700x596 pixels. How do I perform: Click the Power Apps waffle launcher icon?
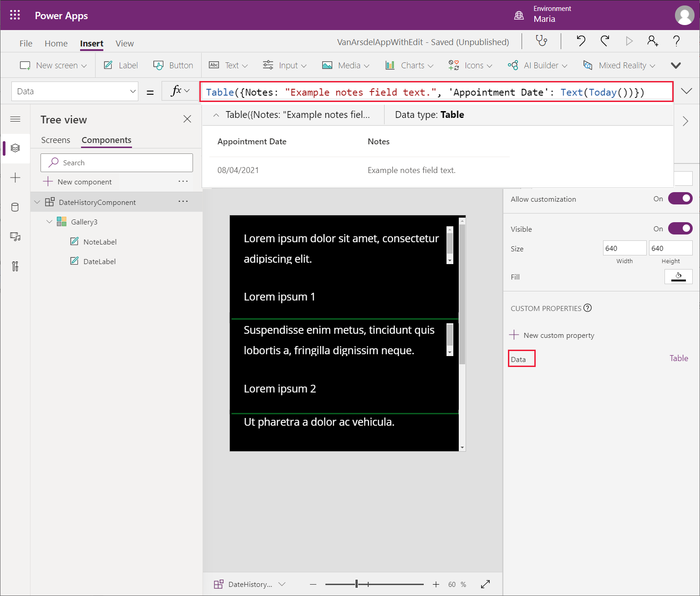tap(15, 15)
